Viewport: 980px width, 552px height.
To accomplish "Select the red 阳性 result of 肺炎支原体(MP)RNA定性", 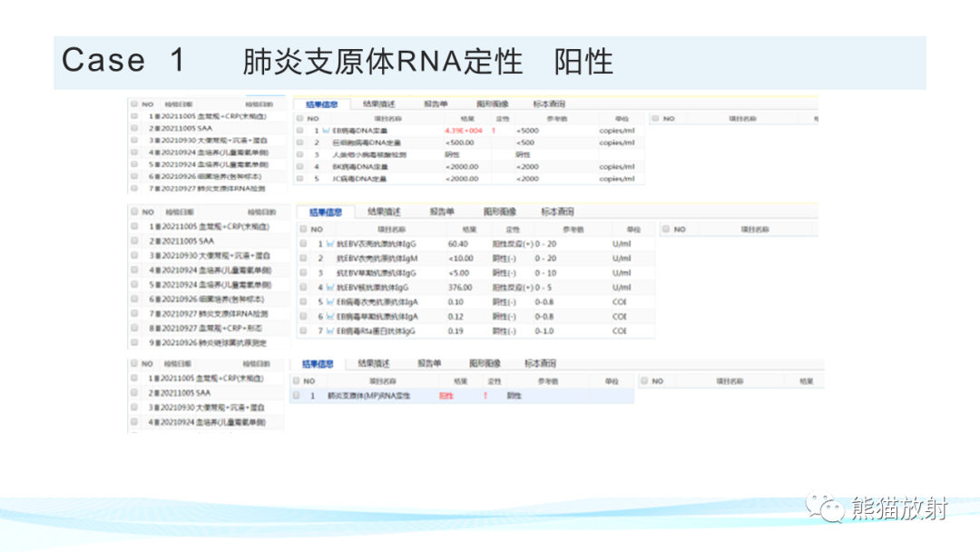I will tap(446, 396).
